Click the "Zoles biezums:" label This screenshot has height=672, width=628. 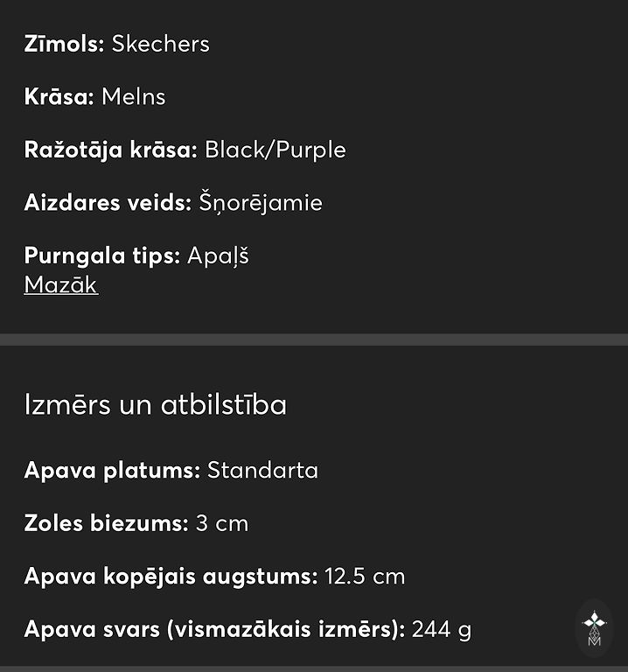106,524
